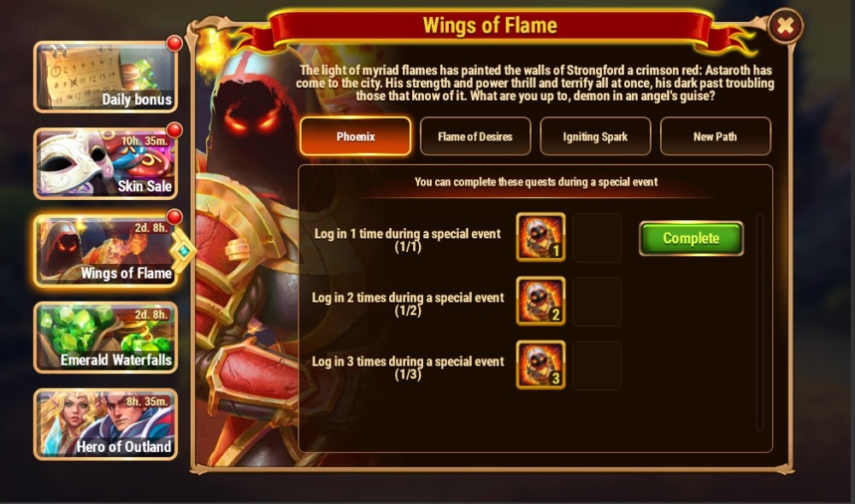
Task: Switch to the Flame of Desires tab
Action: (475, 136)
